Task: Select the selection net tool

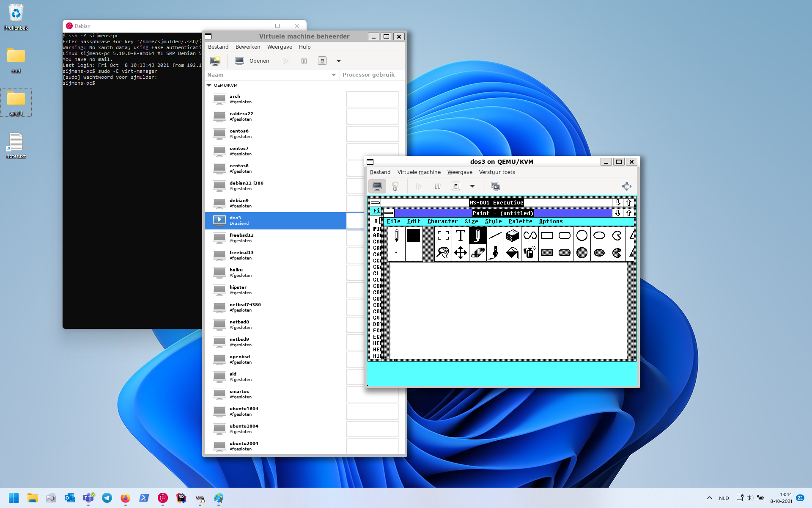Action: point(443,253)
